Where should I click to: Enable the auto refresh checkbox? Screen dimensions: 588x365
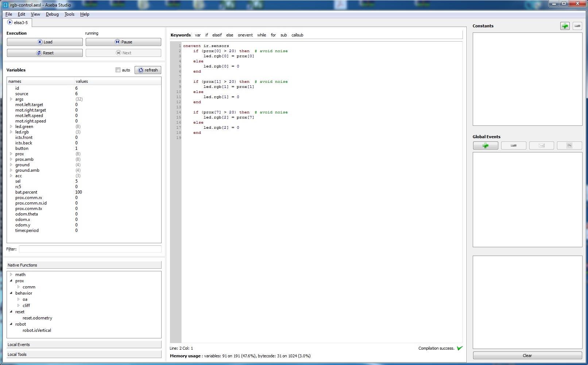pyautogui.click(x=118, y=70)
